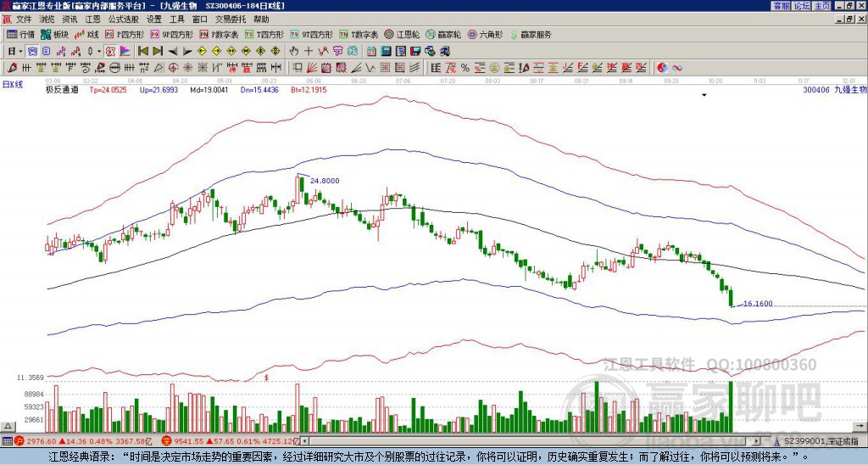Click the chart scale up triangle button
The width and height of the screenshot is (868, 465).
coord(8,426)
